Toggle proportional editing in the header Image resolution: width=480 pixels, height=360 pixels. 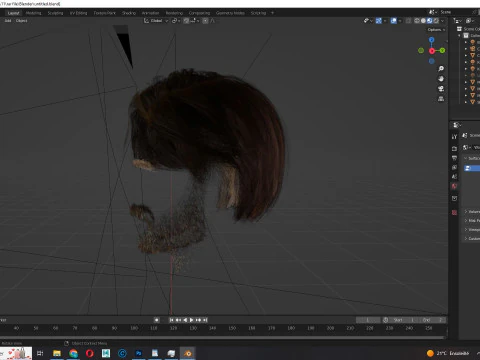point(205,21)
